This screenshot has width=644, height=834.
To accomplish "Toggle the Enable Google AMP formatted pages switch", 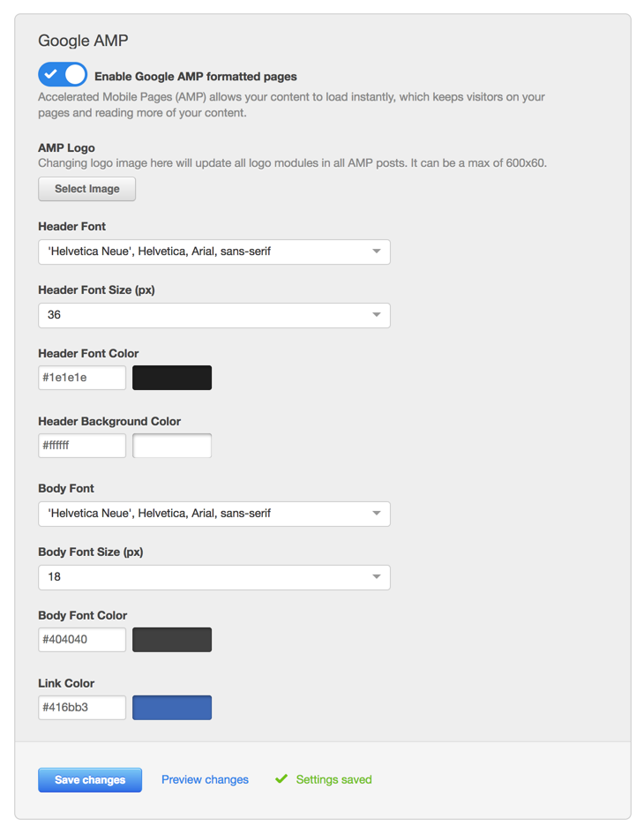I will coord(62,74).
